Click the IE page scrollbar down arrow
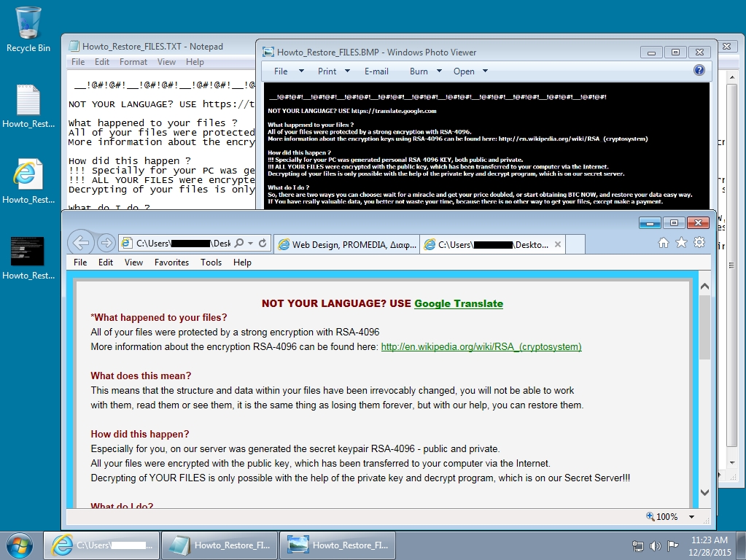This screenshot has width=746, height=560. pos(704,492)
